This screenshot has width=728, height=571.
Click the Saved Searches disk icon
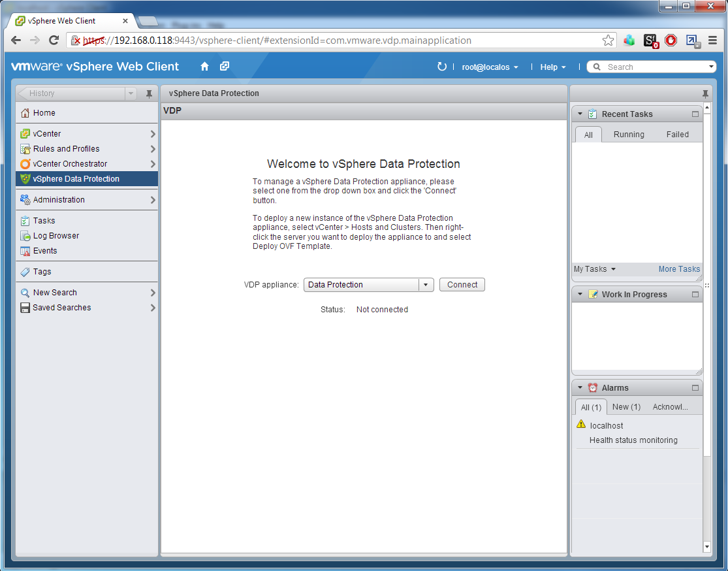(25, 308)
